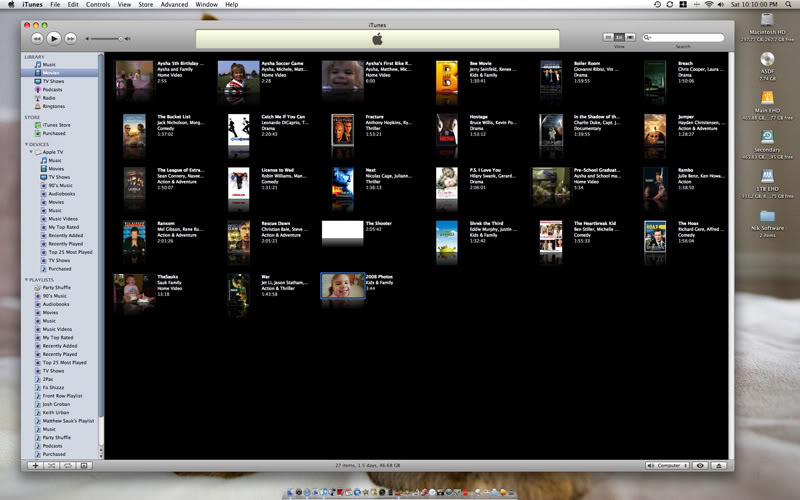Screen dimensions: 800x500
Task: Click the eject button
Action: click(x=719, y=465)
